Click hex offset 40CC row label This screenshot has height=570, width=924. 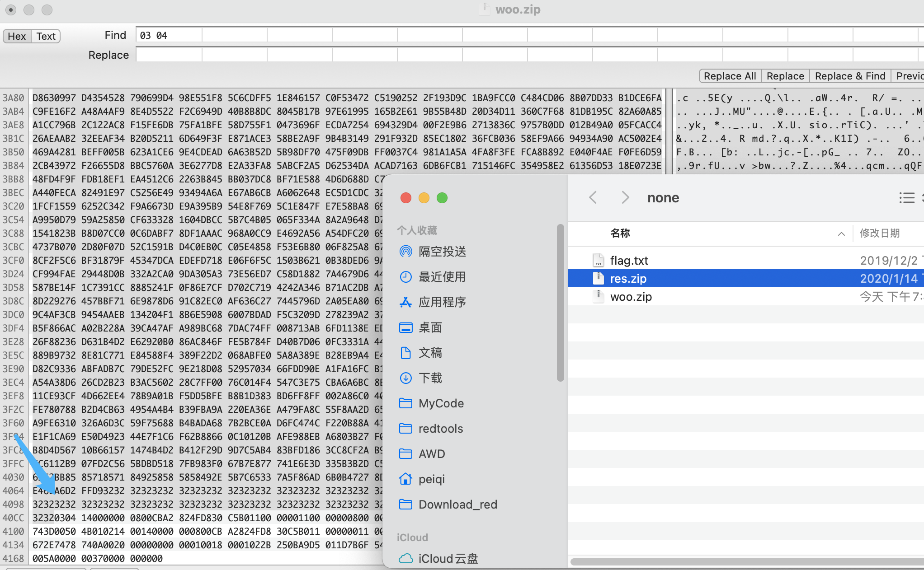(14, 518)
